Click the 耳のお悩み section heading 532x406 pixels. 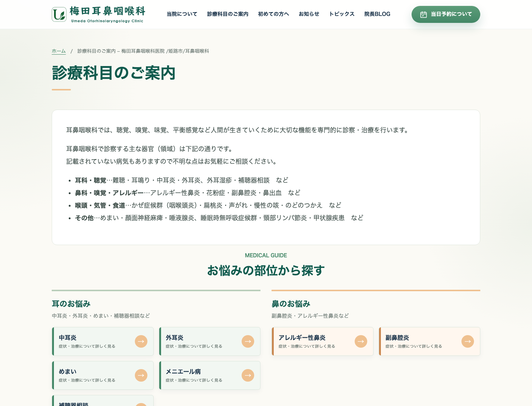tap(71, 304)
